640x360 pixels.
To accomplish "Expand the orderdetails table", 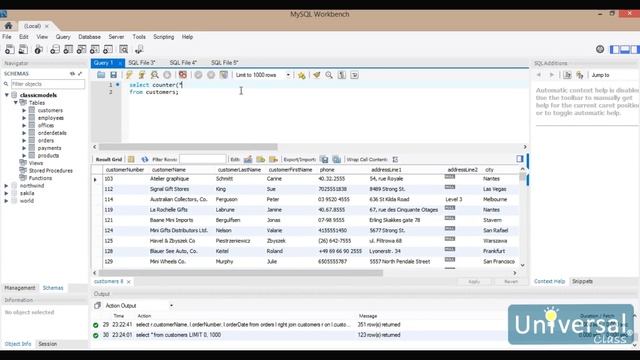I will click(24, 133).
